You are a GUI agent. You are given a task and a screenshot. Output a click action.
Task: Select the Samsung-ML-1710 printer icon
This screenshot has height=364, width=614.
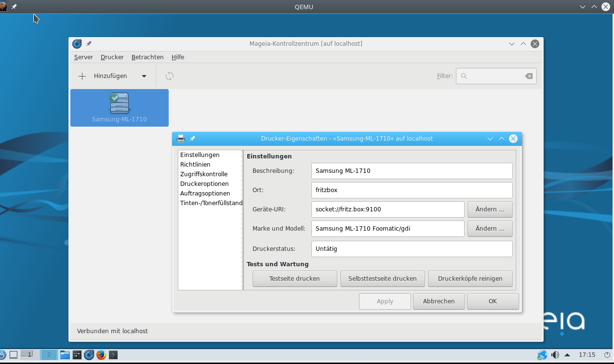(120, 108)
